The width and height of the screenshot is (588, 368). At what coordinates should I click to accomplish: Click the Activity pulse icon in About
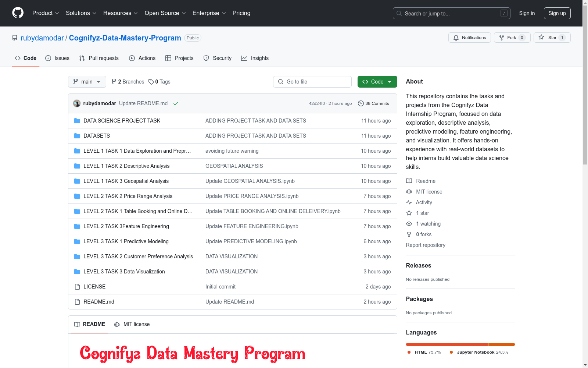click(x=409, y=202)
